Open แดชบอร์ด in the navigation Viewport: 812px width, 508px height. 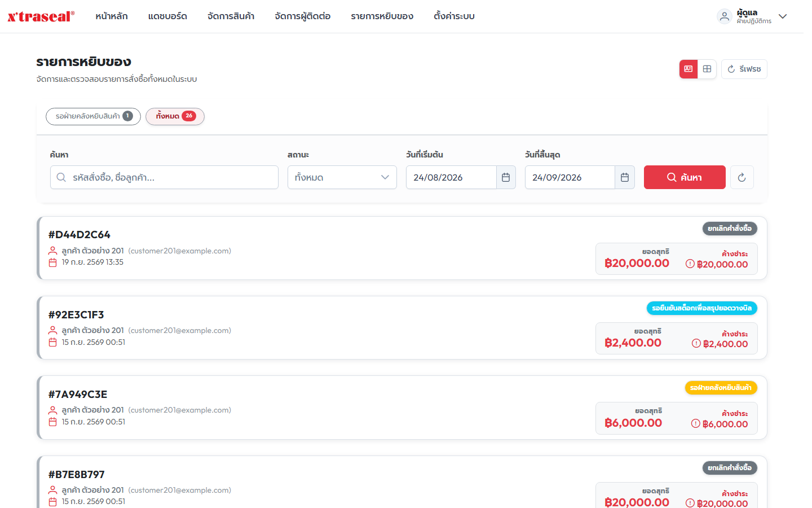167,16
